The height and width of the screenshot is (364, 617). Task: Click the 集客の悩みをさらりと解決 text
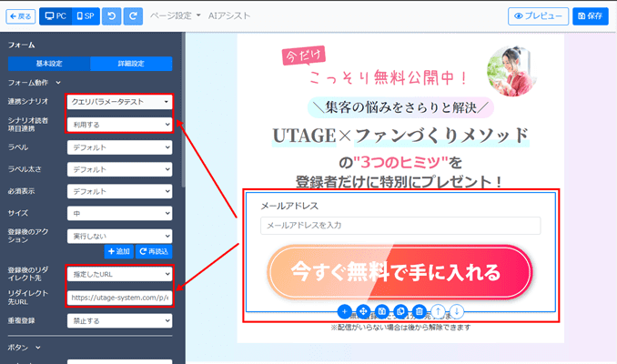(x=400, y=107)
